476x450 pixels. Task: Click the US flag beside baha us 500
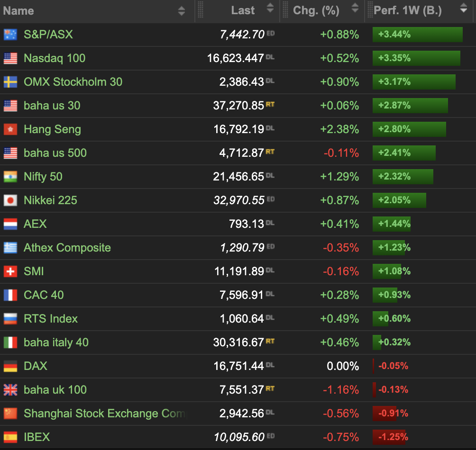[10, 153]
